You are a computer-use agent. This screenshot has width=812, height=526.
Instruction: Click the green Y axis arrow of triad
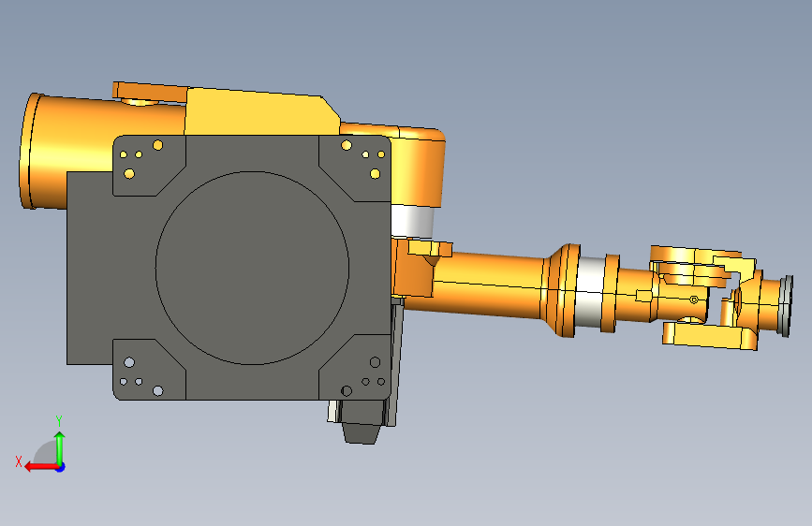pyautogui.click(x=60, y=447)
